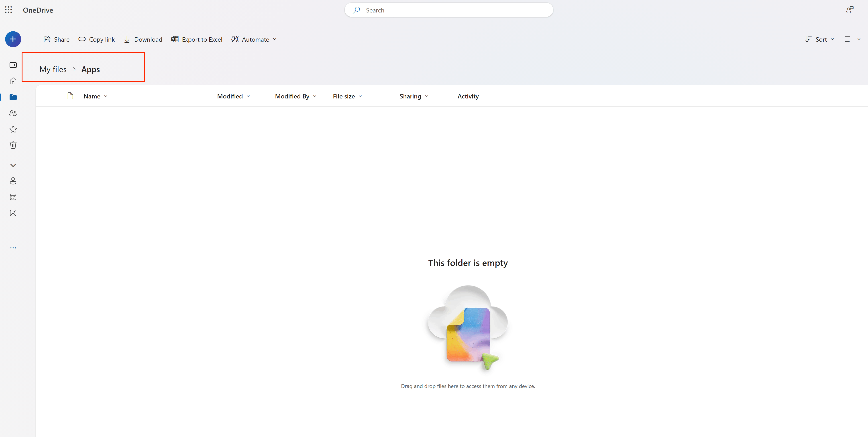Collapse the sidebar section chevron
The image size is (868, 437).
(x=13, y=165)
